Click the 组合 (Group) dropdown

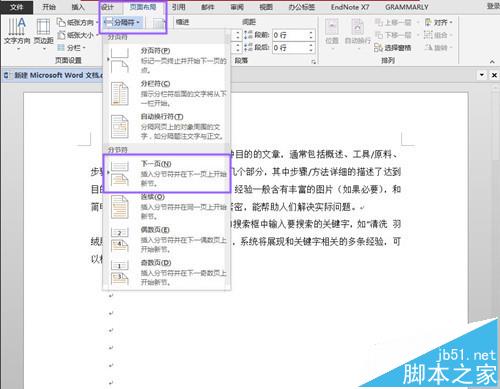pos(438,35)
